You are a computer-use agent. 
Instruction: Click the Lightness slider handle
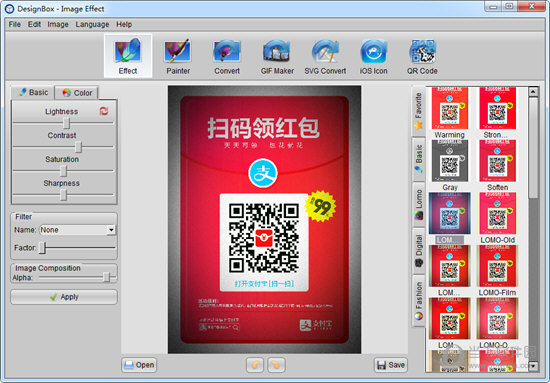(x=66, y=123)
